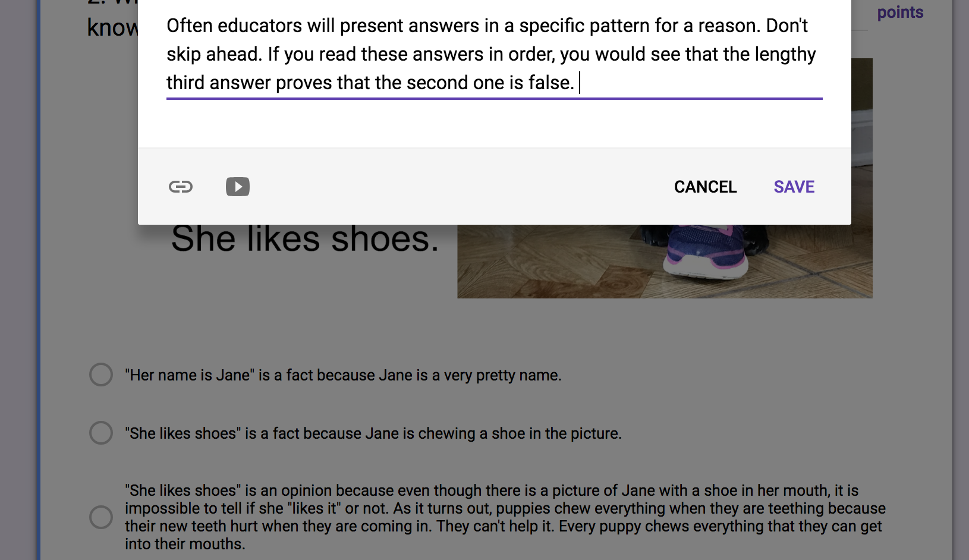Click the partially hidden 'know' question text
This screenshot has height=560, width=969.
(113, 27)
